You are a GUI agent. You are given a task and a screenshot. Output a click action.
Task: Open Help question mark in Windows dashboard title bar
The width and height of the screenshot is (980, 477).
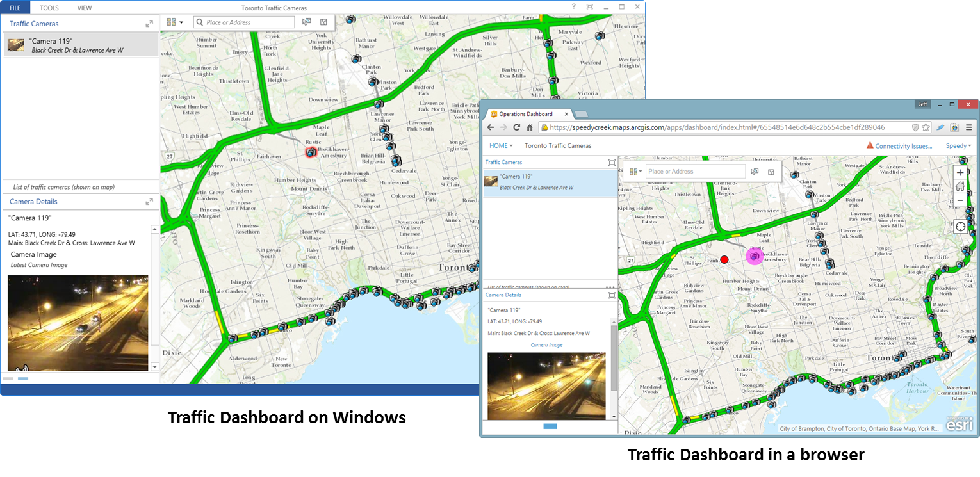574,7
